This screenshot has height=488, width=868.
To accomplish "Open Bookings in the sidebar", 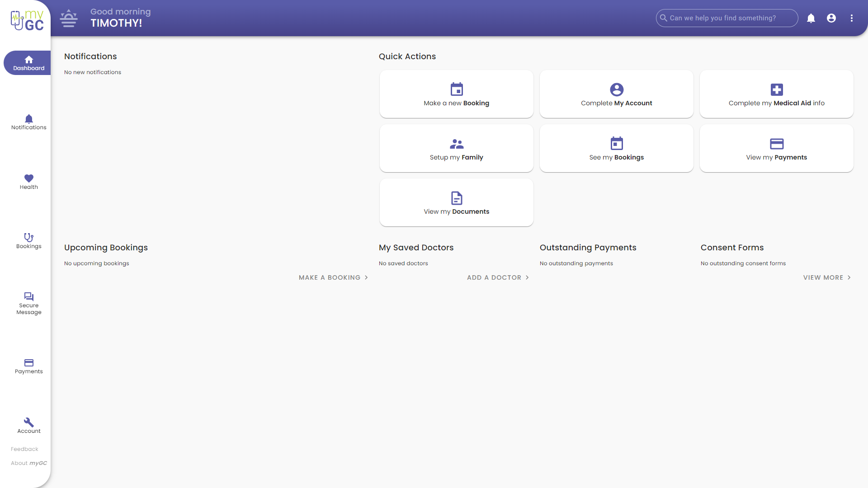I will tap(28, 241).
